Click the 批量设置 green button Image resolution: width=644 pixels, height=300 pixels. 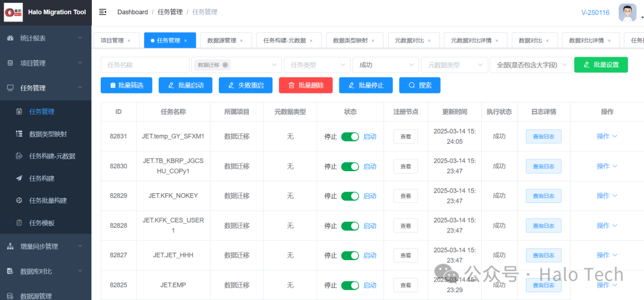pos(601,65)
